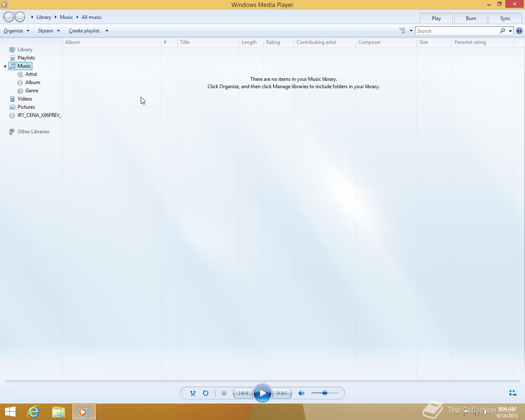Select All music in the breadcrumb

[x=91, y=17]
